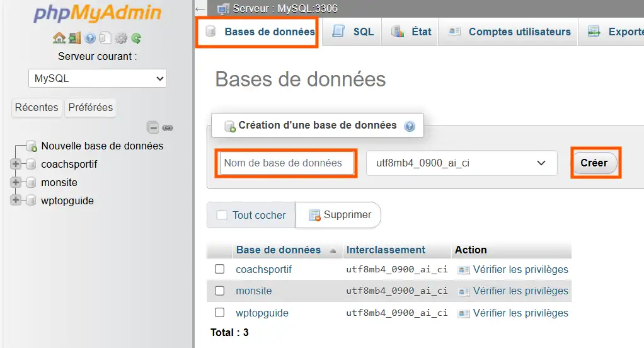Click the database icon next to wptopguide in tree

[x=31, y=200]
